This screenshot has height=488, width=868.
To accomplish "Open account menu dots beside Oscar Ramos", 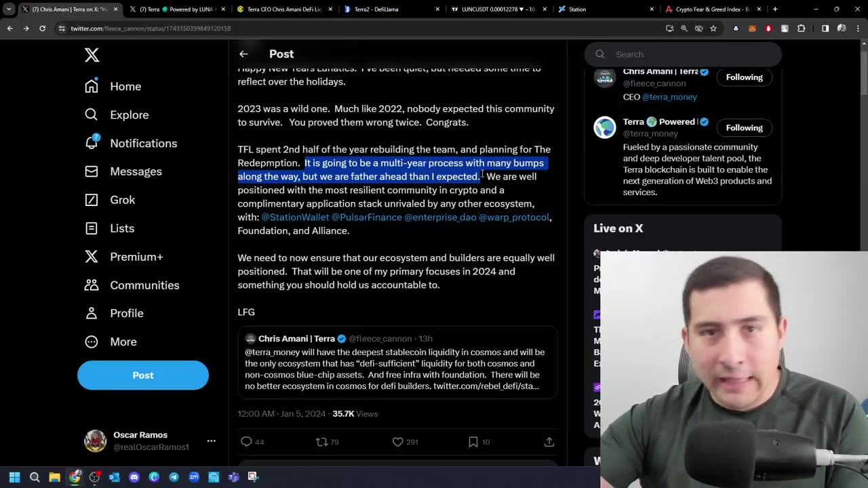I will pyautogui.click(x=211, y=441).
